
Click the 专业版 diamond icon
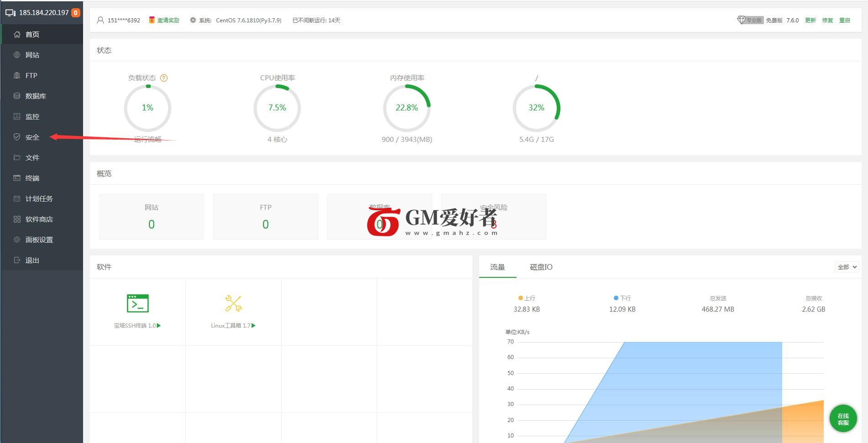tap(741, 20)
